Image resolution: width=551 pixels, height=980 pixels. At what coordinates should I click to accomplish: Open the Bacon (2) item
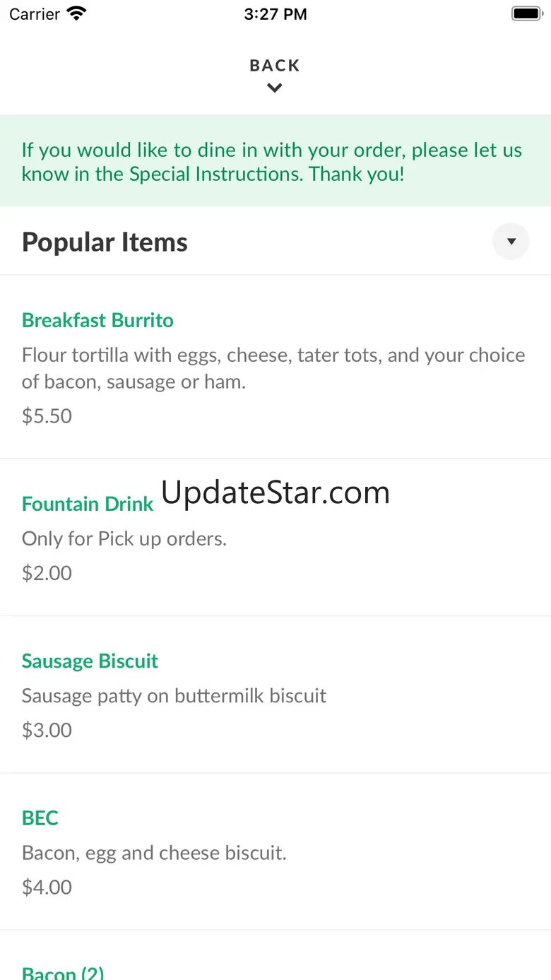pos(63,972)
